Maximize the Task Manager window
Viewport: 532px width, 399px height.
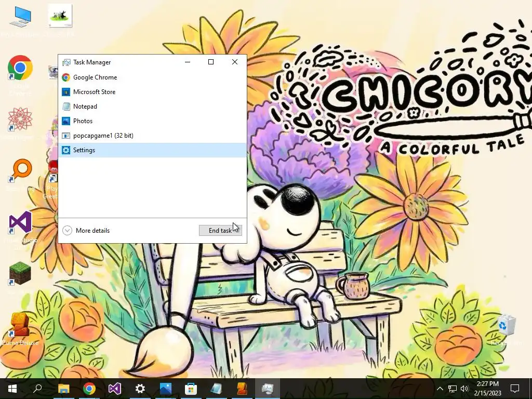211,62
